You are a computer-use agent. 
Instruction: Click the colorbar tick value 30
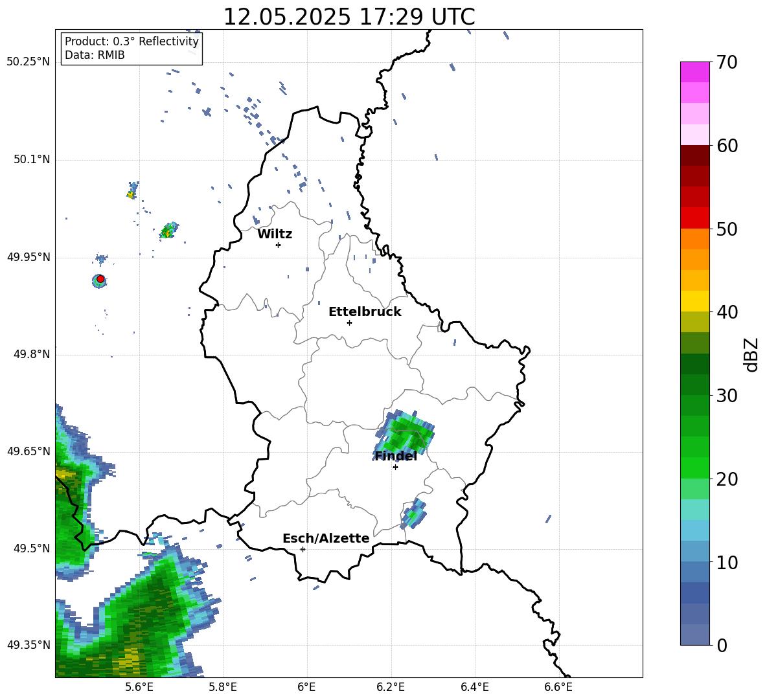pyautogui.click(x=726, y=396)
